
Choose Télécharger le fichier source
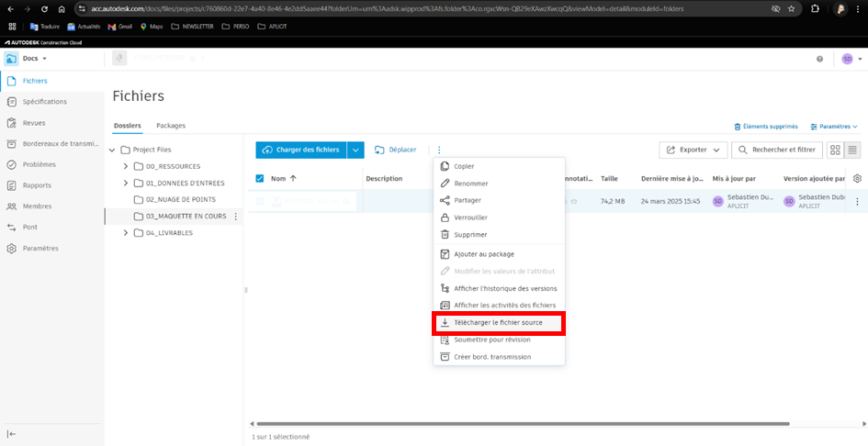(498, 322)
